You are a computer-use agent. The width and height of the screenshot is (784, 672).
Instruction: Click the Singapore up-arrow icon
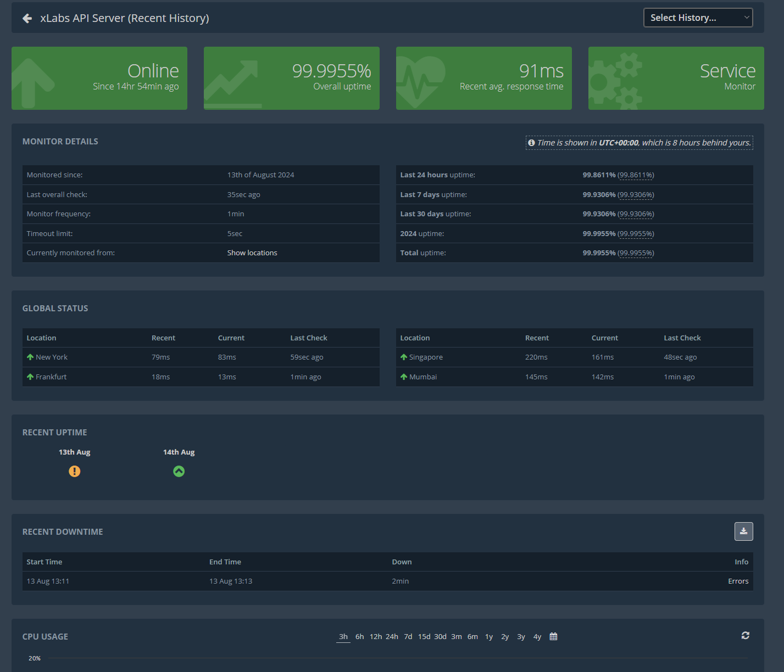pos(404,357)
